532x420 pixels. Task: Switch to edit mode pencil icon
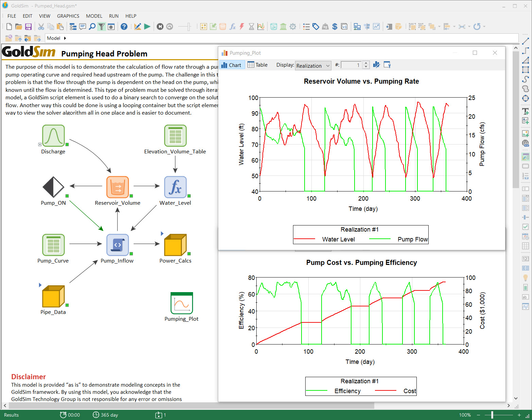[x=137, y=27]
